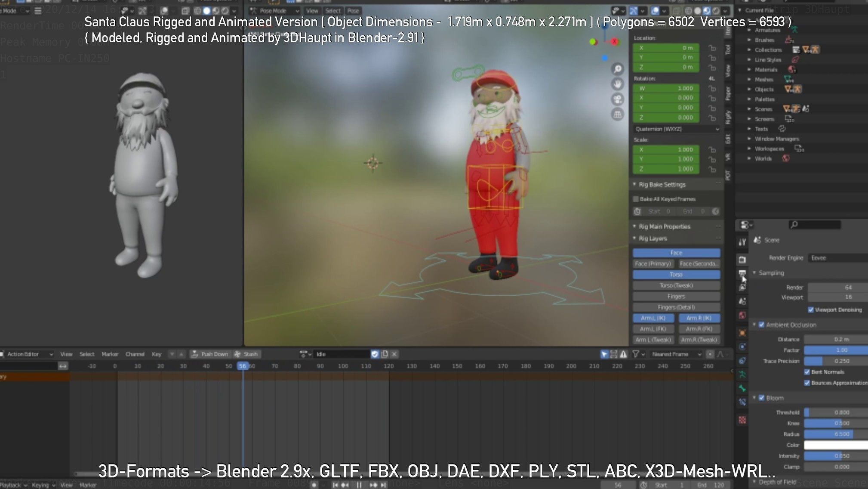Uncheck Ambient Occlusion checkbox
The image size is (868, 489).
[x=761, y=325]
